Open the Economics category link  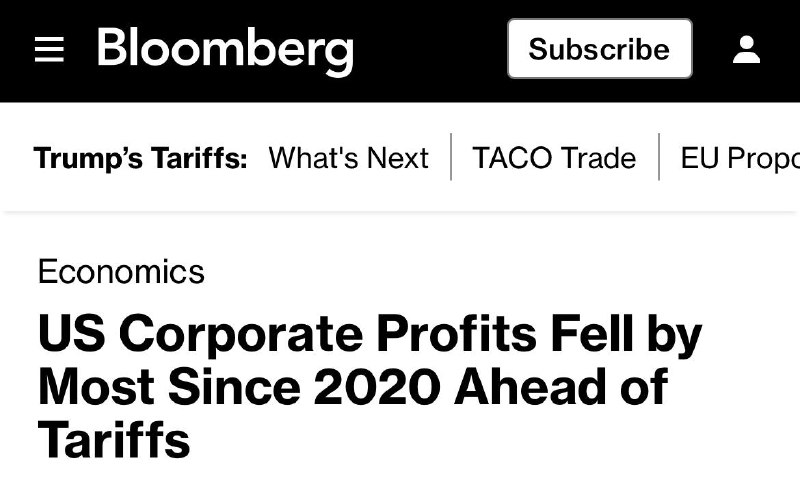[x=121, y=271]
